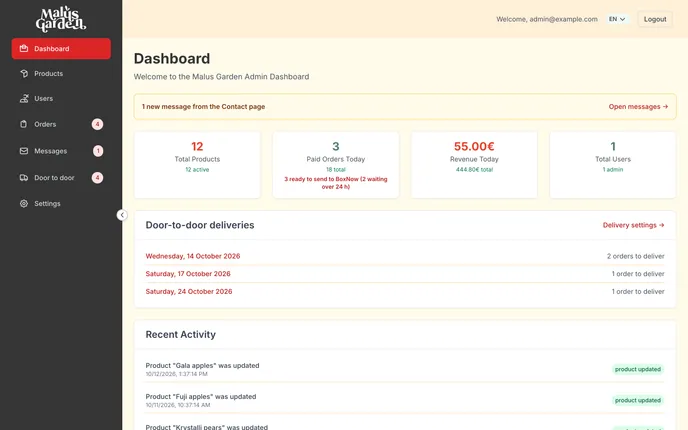The width and height of the screenshot is (688, 430).
Task: Click the '2 orders to deliver' text
Action: pos(635,256)
